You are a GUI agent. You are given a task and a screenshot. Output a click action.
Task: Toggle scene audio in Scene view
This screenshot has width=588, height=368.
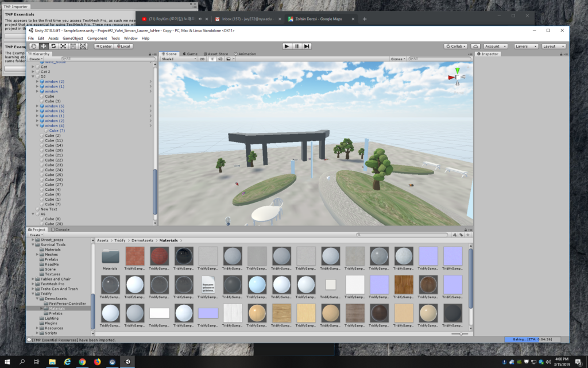[220, 59]
